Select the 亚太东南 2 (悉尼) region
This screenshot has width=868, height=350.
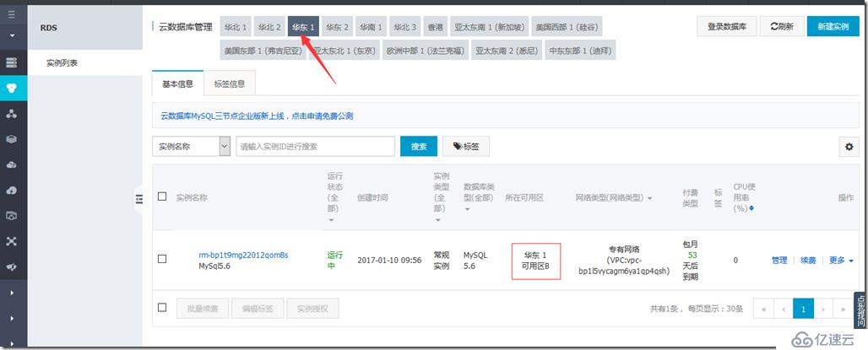point(507,51)
